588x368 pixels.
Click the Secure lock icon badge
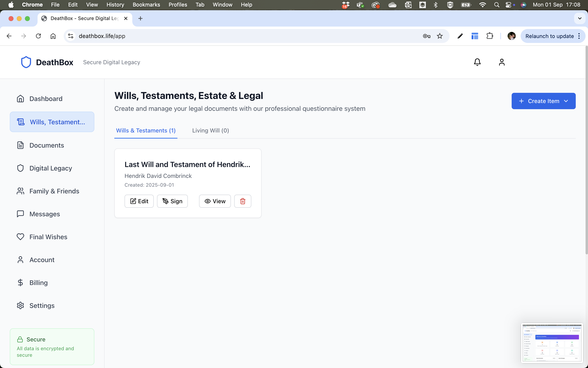click(20, 339)
